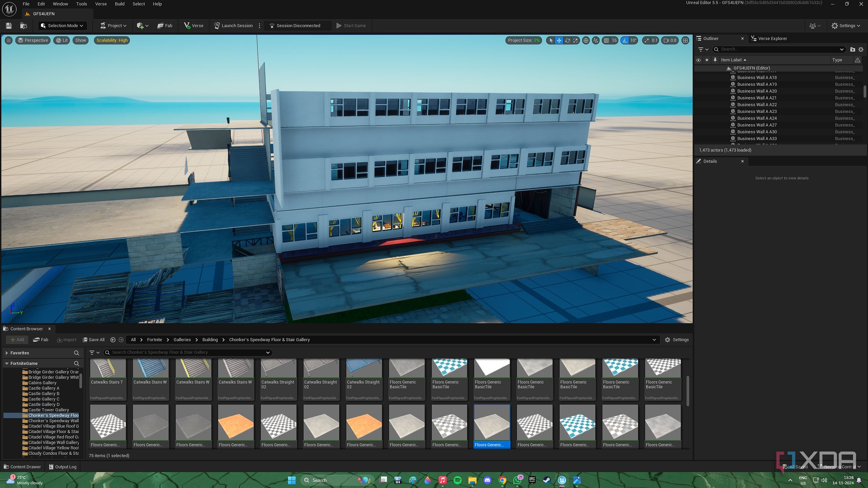
Task: Open Fab from the main toolbar
Action: [x=165, y=25]
